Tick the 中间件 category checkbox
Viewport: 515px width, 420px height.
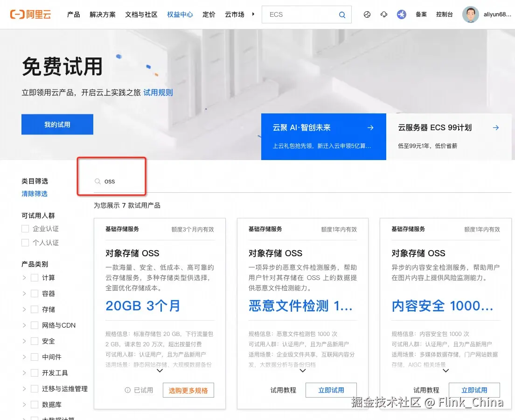tap(35, 357)
